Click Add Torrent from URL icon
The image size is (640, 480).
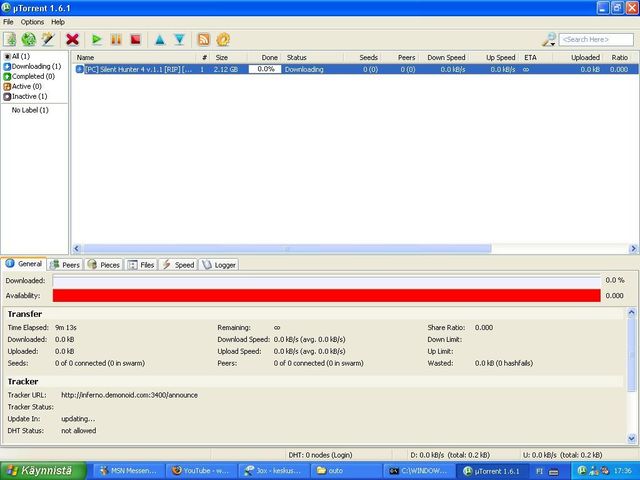(28, 39)
